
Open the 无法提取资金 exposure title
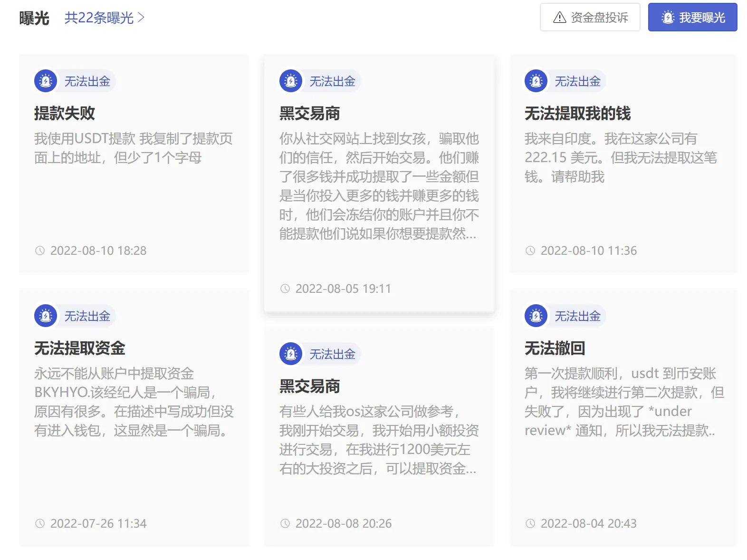click(80, 348)
